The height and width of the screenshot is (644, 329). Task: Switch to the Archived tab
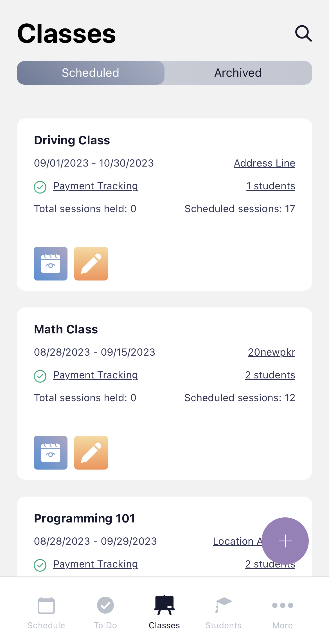[x=238, y=73]
